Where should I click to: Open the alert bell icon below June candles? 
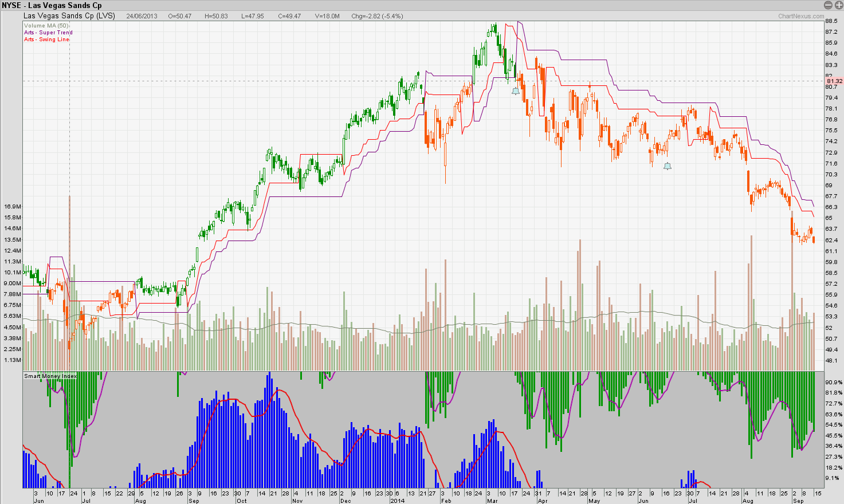666,166
